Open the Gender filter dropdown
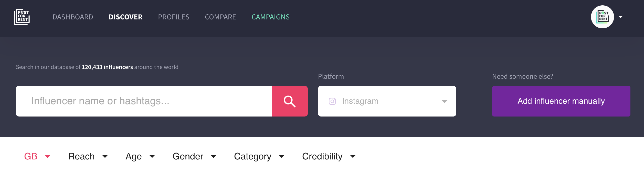The width and height of the screenshot is (644, 174). coord(194,156)
